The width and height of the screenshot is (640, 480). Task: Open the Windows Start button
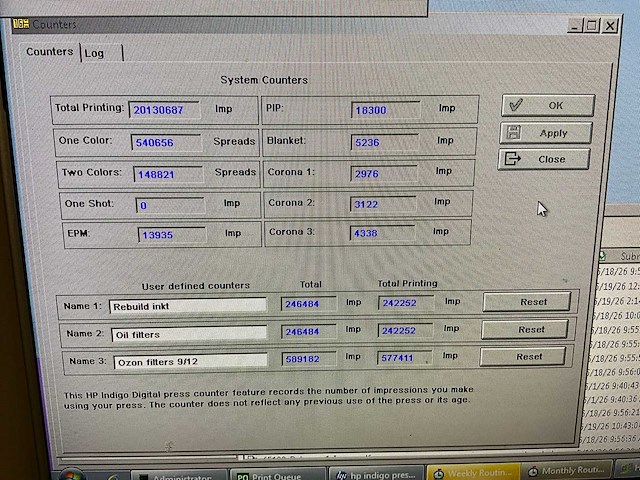[x=71, y=475]
